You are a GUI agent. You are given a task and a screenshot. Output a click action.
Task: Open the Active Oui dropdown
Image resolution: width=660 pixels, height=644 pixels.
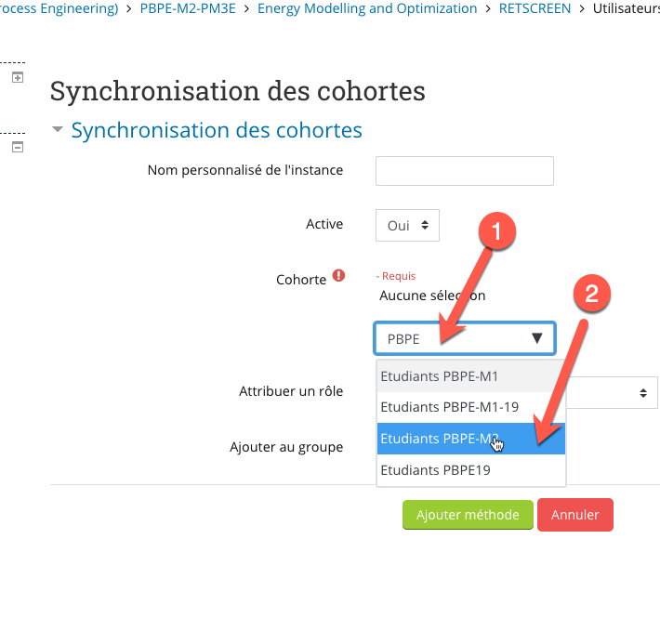point(407,225)
